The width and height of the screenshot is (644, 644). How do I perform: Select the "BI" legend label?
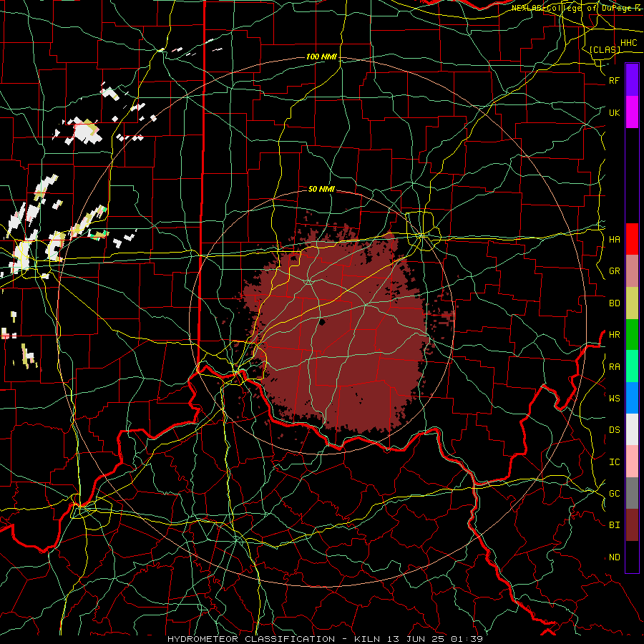614,525
